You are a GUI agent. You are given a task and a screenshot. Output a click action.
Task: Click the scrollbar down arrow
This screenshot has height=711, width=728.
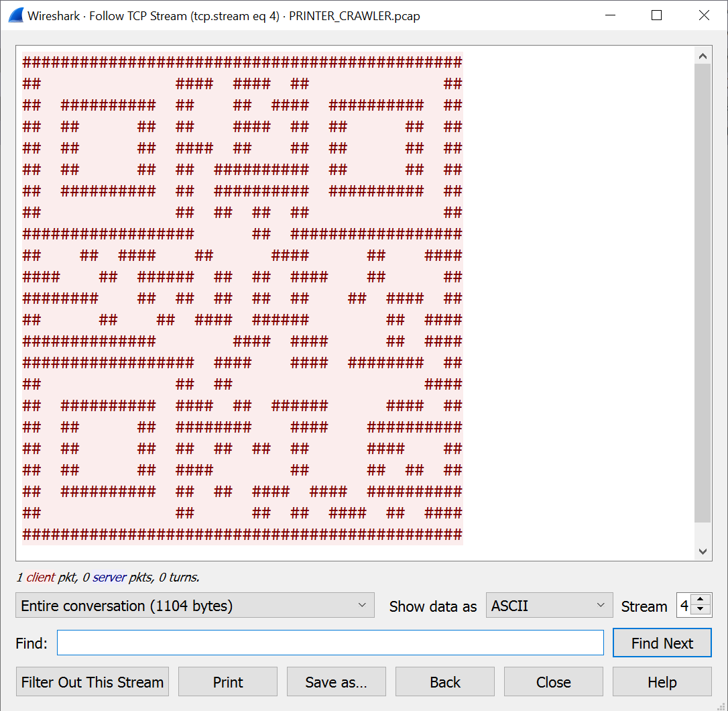pos(703,551)
